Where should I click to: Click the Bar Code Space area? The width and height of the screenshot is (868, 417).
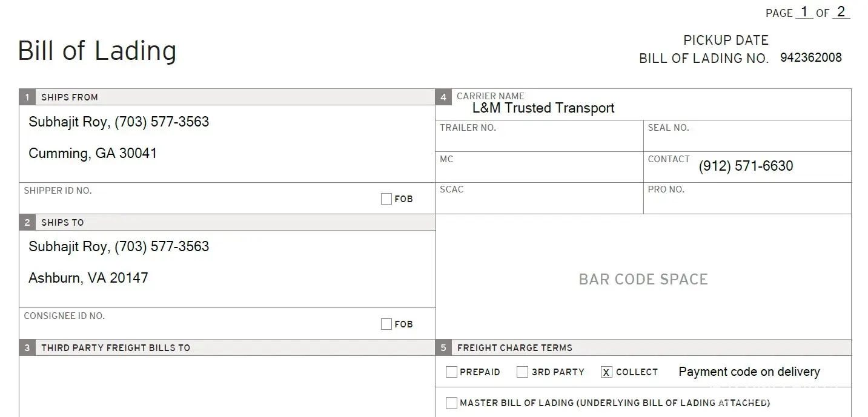[x=643, y=279]
